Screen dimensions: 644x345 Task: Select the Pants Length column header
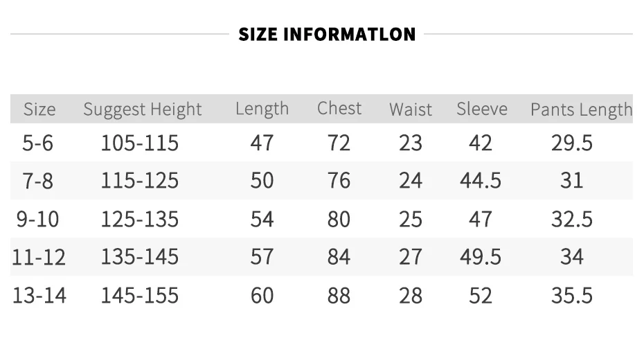581,109
